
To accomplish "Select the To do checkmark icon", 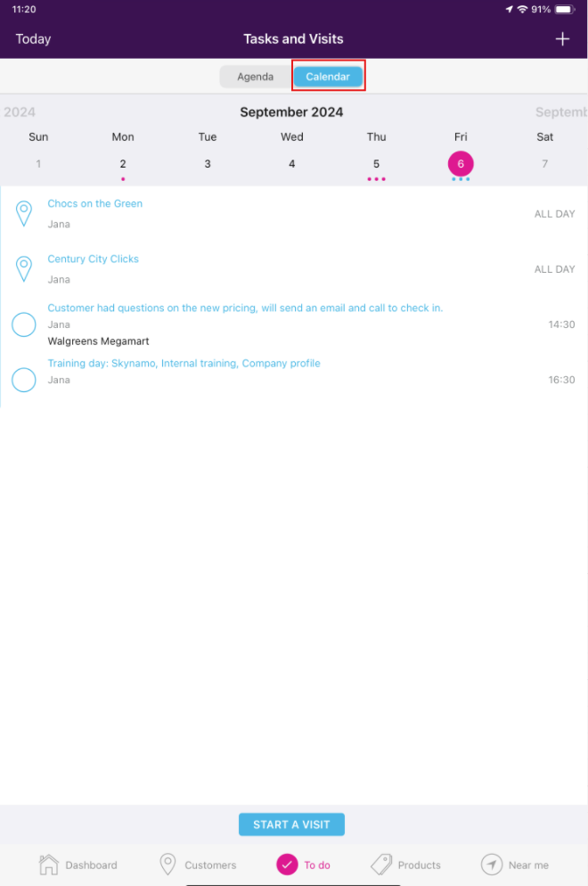I will click(x=287, y=865).
